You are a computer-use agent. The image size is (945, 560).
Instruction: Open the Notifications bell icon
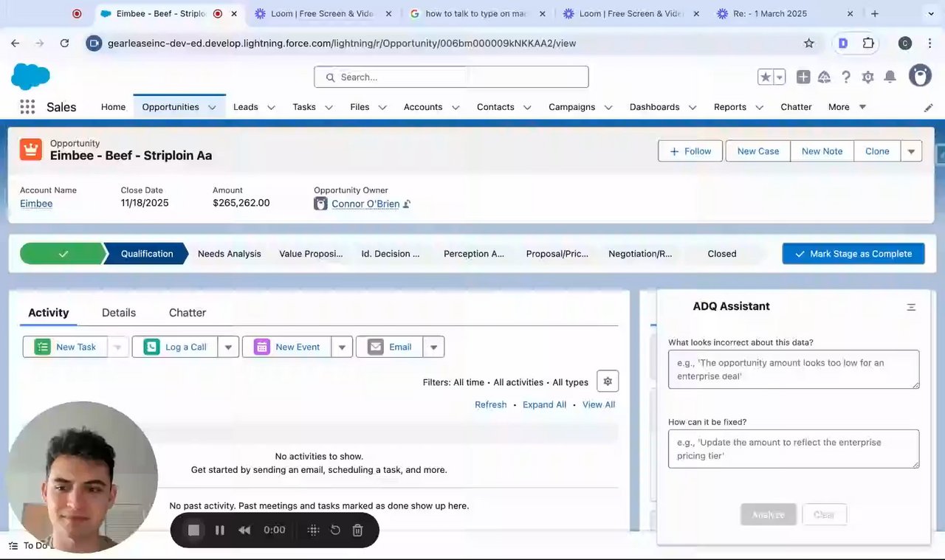pyautogui.click(x=890, y=77)
